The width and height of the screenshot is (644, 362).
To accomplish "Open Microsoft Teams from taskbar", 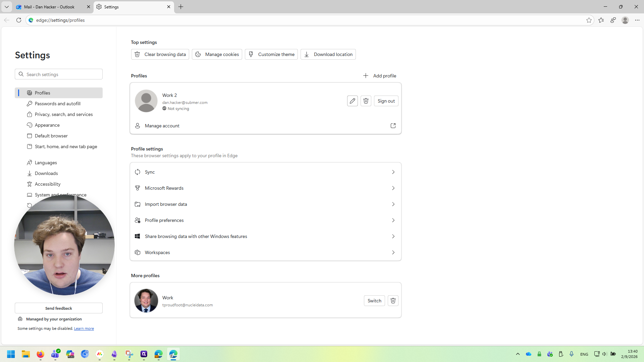I will pos(55,354).
